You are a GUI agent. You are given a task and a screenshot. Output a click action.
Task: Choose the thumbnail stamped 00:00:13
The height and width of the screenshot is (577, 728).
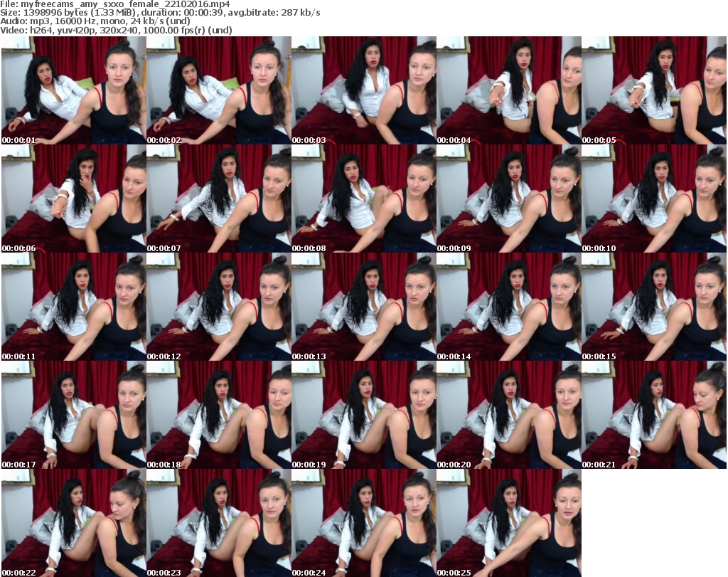(x=363, y=307)
